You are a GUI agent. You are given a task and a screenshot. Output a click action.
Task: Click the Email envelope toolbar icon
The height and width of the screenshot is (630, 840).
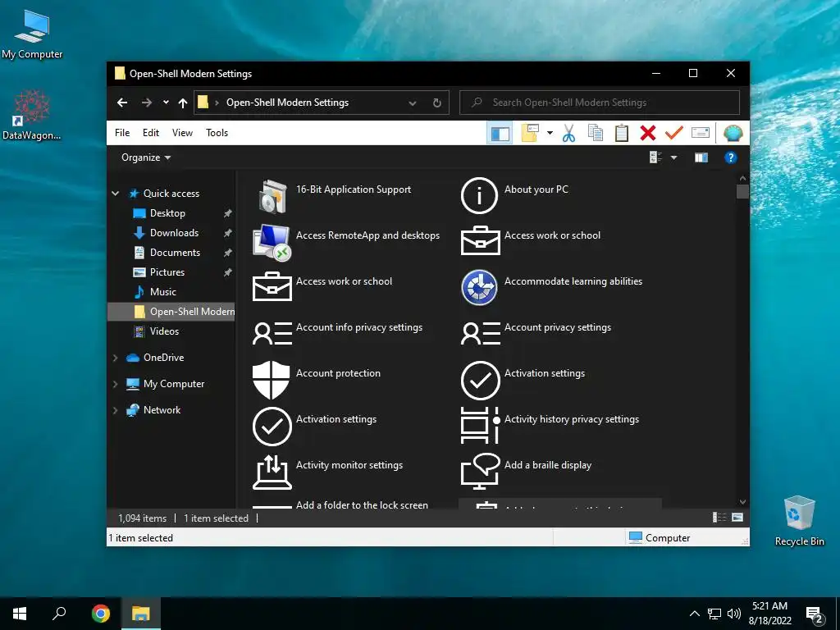point(701,132)
